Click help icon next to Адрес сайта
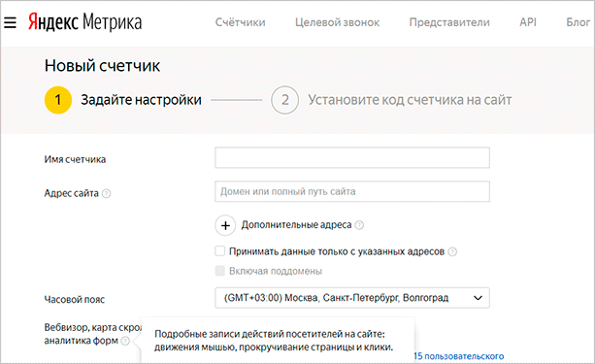Screen dimensions: 595x364 click(107, 193)
